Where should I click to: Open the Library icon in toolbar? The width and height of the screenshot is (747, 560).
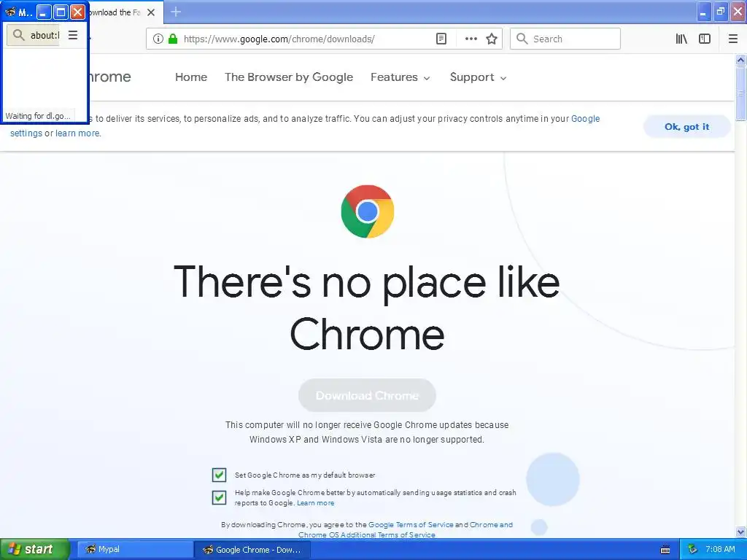coord(681,39)
